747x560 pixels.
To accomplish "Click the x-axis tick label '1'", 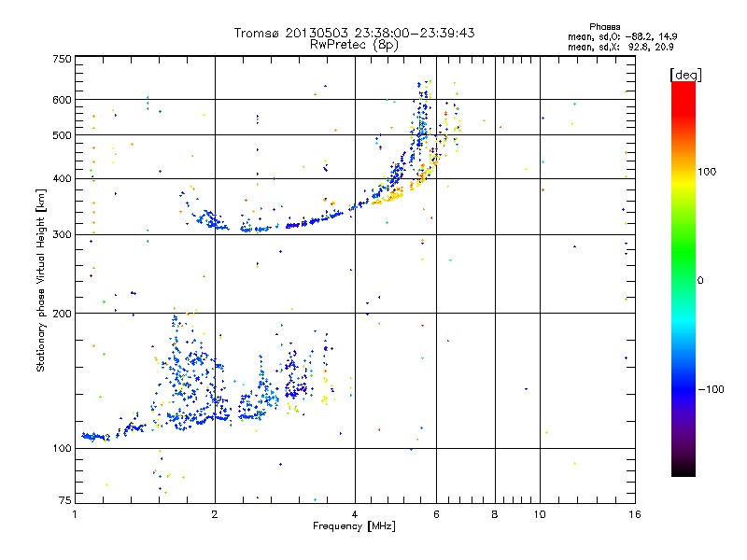I will click(x=75, y=514).
